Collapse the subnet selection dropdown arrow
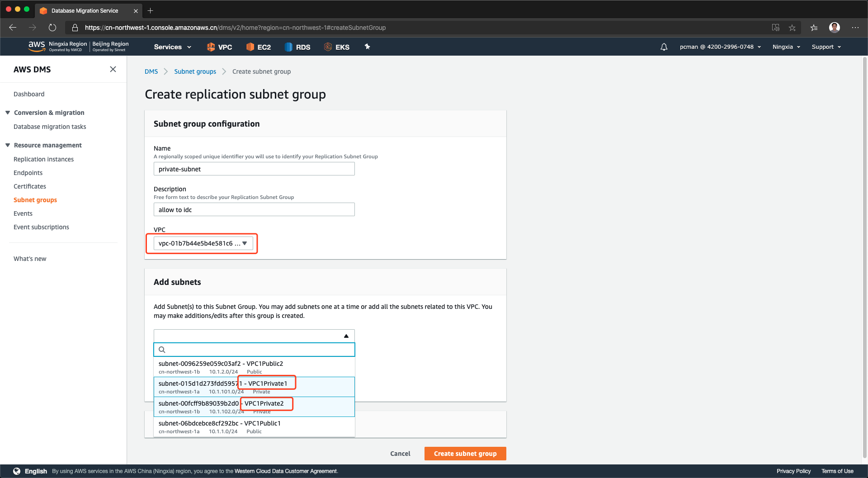Screen dimensions: 868x478 (x=346, y=336)
